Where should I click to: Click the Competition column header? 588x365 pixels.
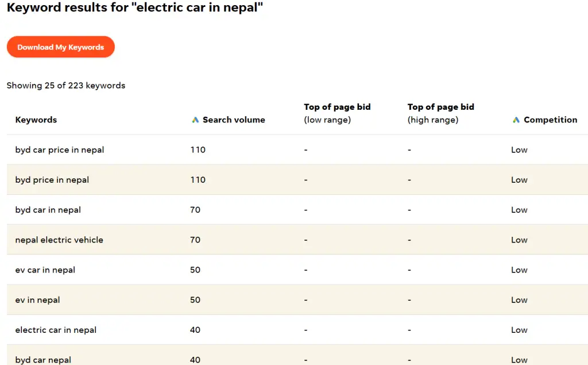(550, 120)
